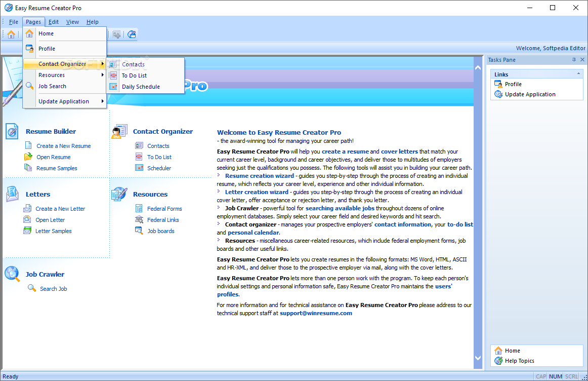The image size is (588, 381).
Task: Open the Letter creation wizard link
Action: [257, 192]
